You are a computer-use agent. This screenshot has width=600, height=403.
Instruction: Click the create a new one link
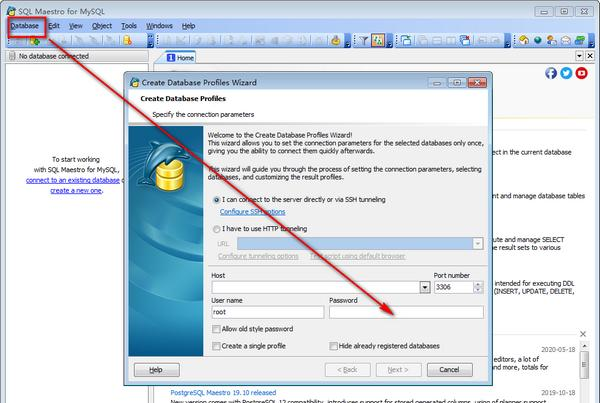tap(76, 191)
